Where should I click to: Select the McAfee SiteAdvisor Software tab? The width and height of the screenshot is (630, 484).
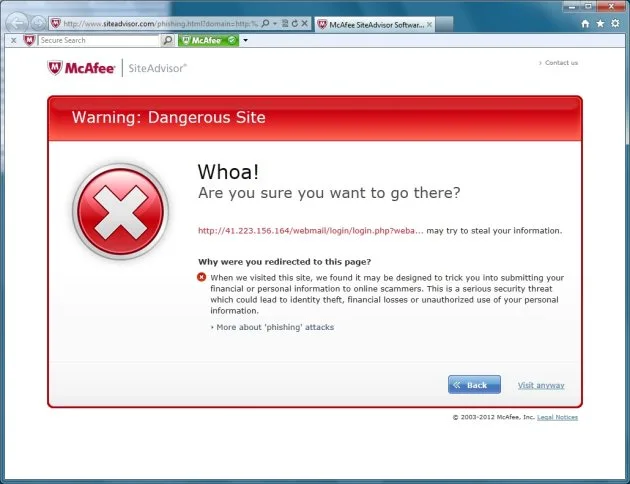374,25
